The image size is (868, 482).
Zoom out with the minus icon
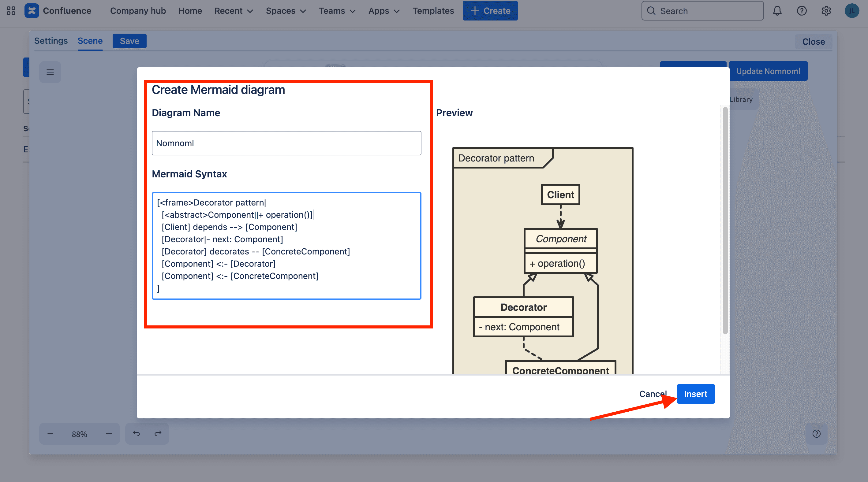tap(50, 434)
